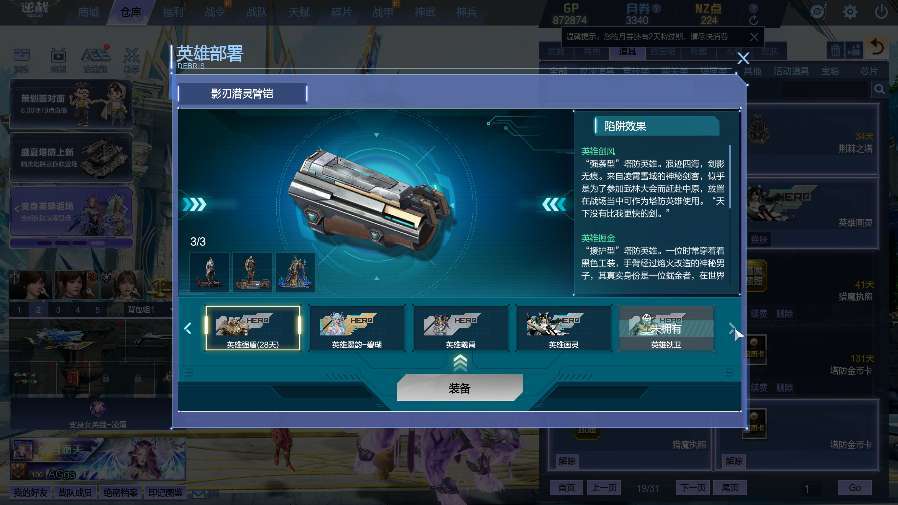Select first hero preview thumbnail under 3/3
This screenshot has width=898, height=505.
click(209, 271)
